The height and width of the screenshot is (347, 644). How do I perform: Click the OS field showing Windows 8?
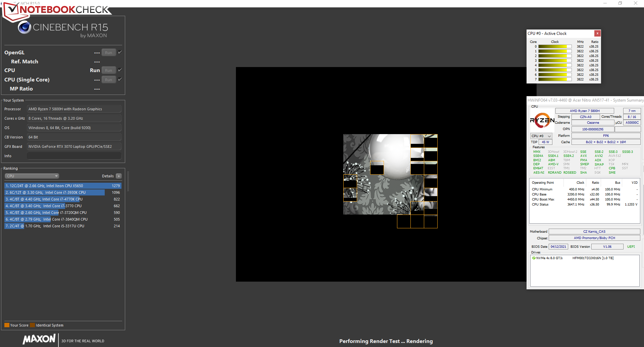point(74,128)
